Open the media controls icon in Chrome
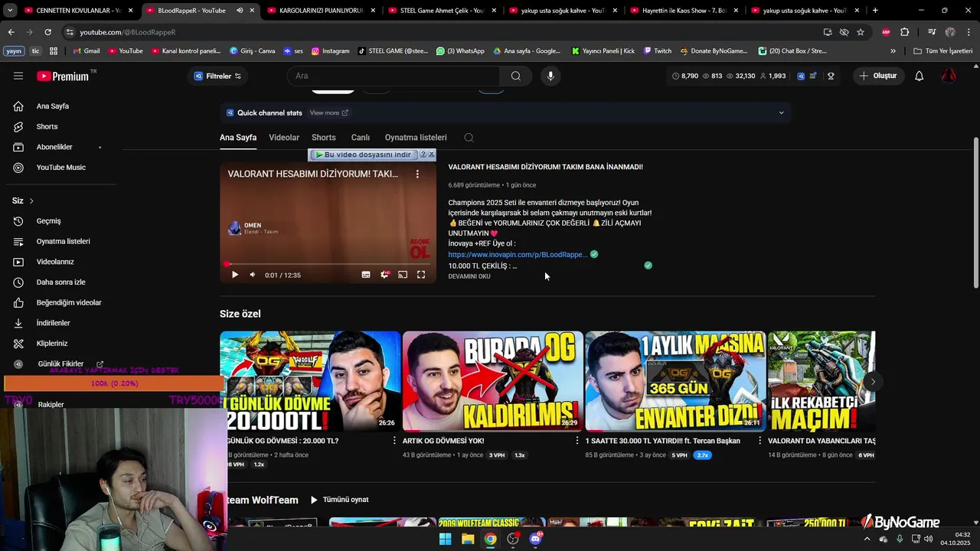 (932, 32)
